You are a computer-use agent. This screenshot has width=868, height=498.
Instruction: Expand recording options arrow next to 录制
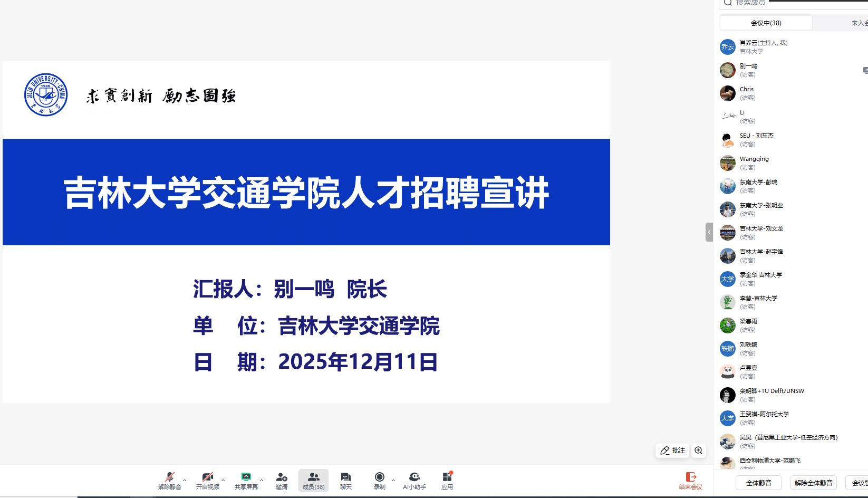(393, 480)
